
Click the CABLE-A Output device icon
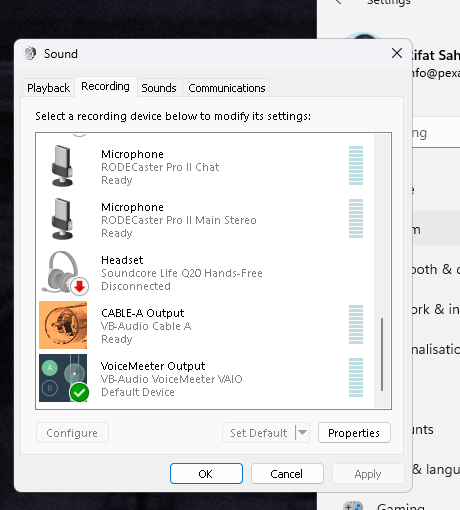coord(63,325)
